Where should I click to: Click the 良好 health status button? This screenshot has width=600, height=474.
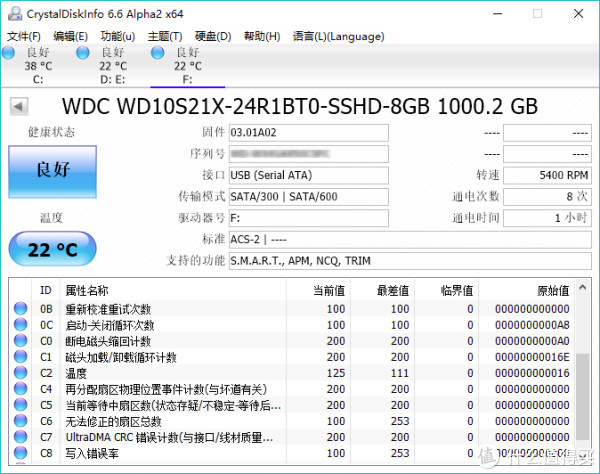coord(52,171)
